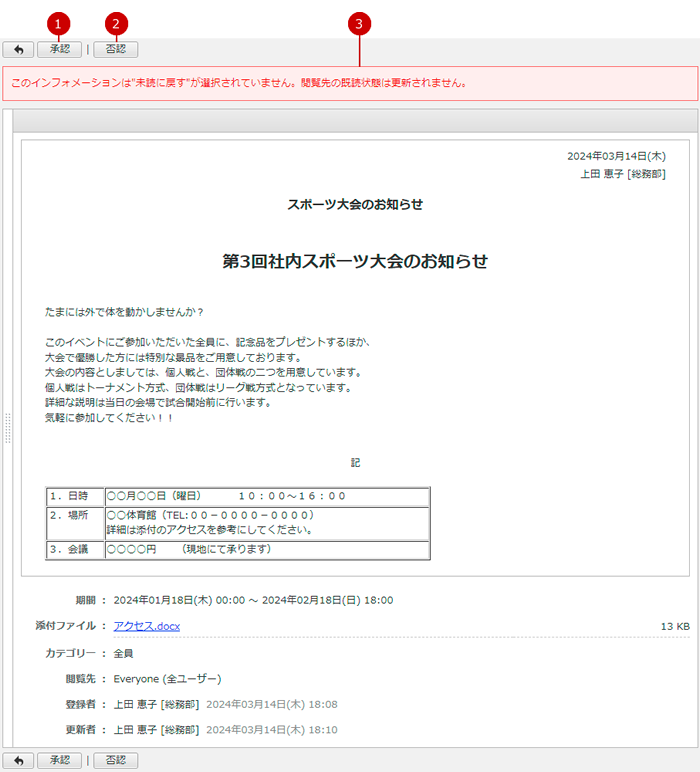Screen dimensions: 700x772
Task: Click the category value 全員
Action: coord(124,653)
